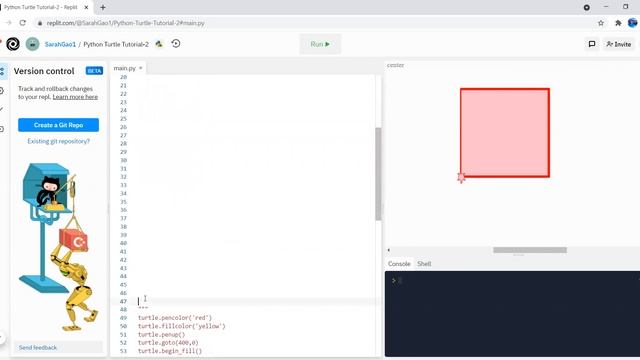The width and height of the screenshot is (640, 360).
Task: Click line 53 turtle.begin_fill()
Action: [170, 351]
